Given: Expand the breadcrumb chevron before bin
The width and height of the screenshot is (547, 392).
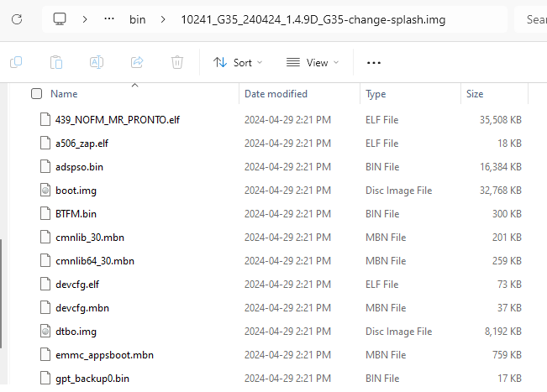Looking at the screenshot, I should coord(85,18).
